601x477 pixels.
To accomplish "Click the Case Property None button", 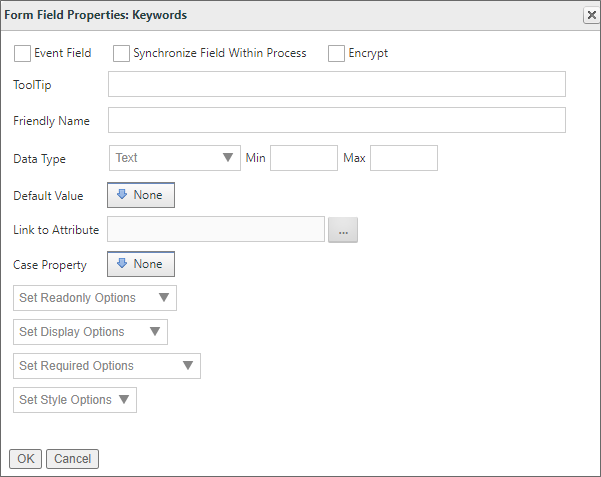I will (141, 264).
